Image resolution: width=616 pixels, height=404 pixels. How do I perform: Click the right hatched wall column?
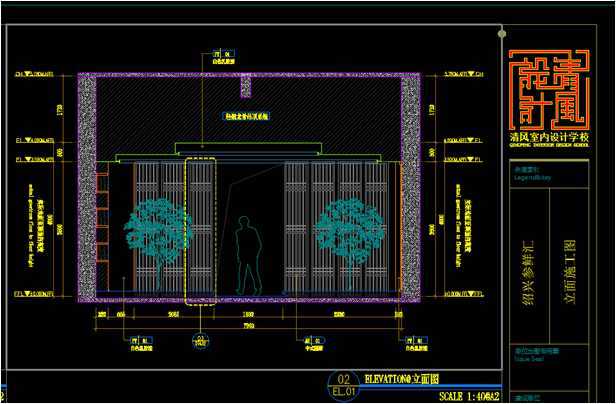409,186
